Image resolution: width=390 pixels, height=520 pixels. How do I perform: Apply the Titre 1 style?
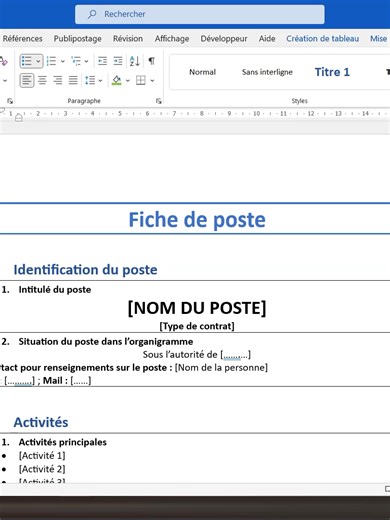click(332, 72)
